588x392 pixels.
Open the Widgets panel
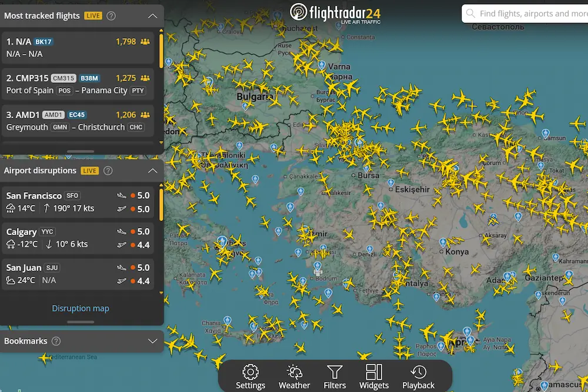tap(374, 377)
